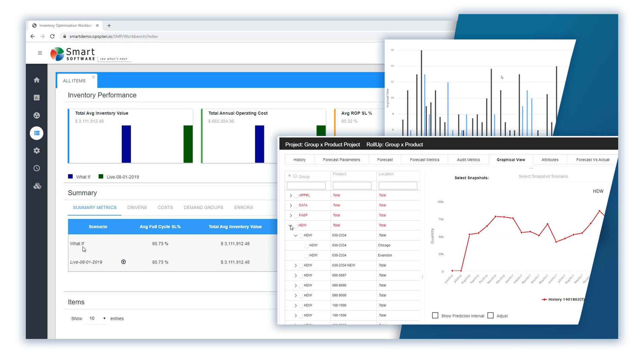This screenshot has height=353, width=644.
Task: Tick the Group header checkbox
Action: 295,176
